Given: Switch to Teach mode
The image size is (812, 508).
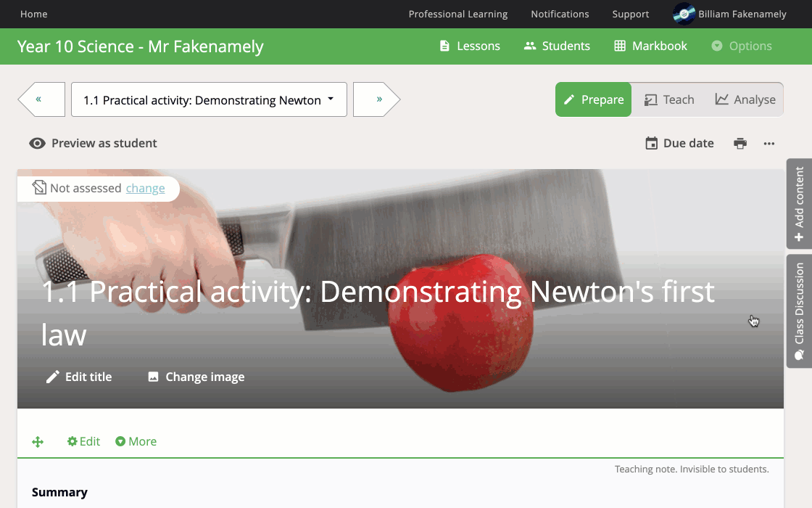Looking at the screenshot, I should 669,99.
